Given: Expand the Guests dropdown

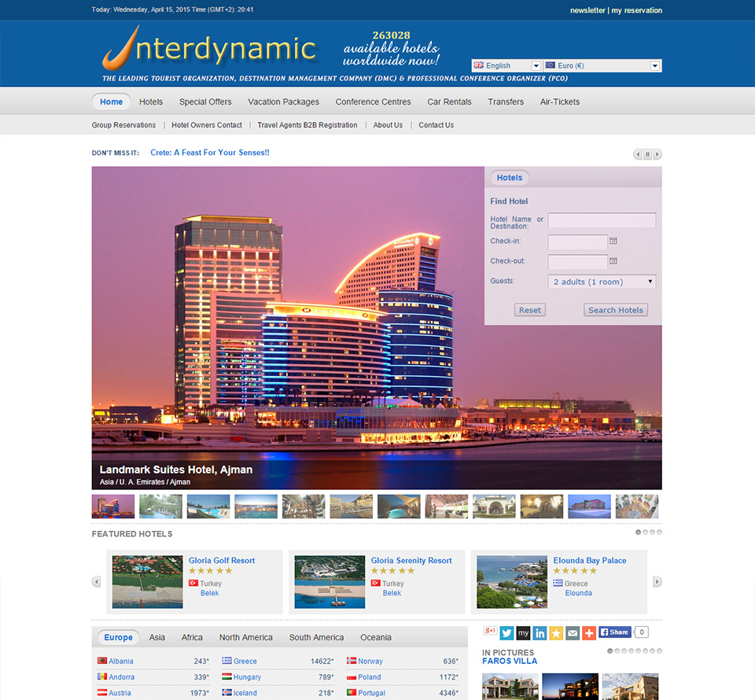Looking at the screenshot, I should pos(602,282).
